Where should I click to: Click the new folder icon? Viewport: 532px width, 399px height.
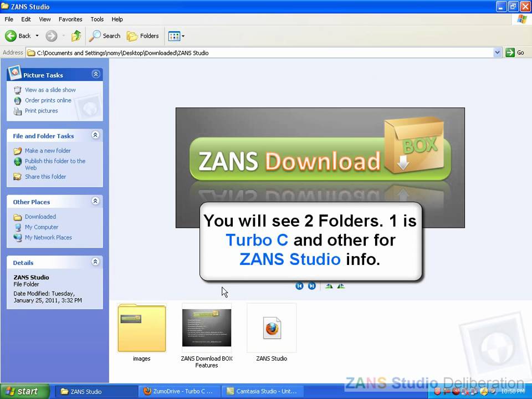tap(18, 151)
